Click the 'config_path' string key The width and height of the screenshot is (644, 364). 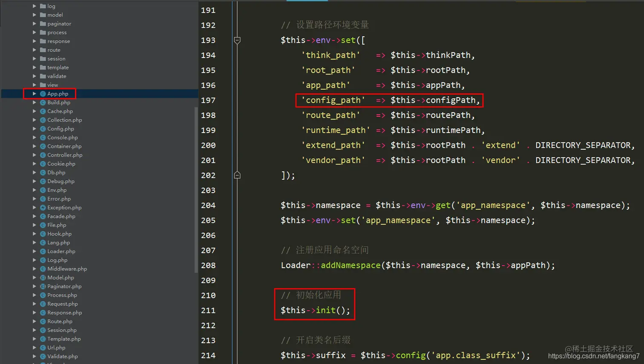click(333, 100)
